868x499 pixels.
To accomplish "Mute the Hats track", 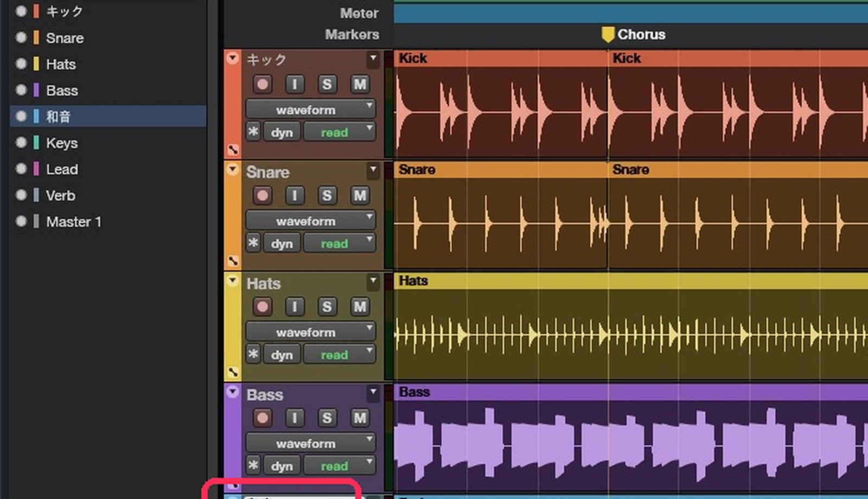I will pyautogui.click(x=360, y=306).
